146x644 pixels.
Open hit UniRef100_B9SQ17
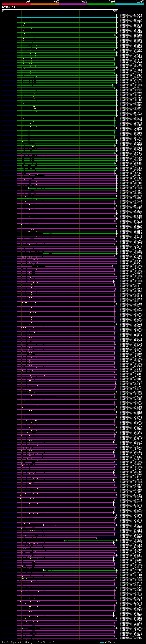coord(131,20)
